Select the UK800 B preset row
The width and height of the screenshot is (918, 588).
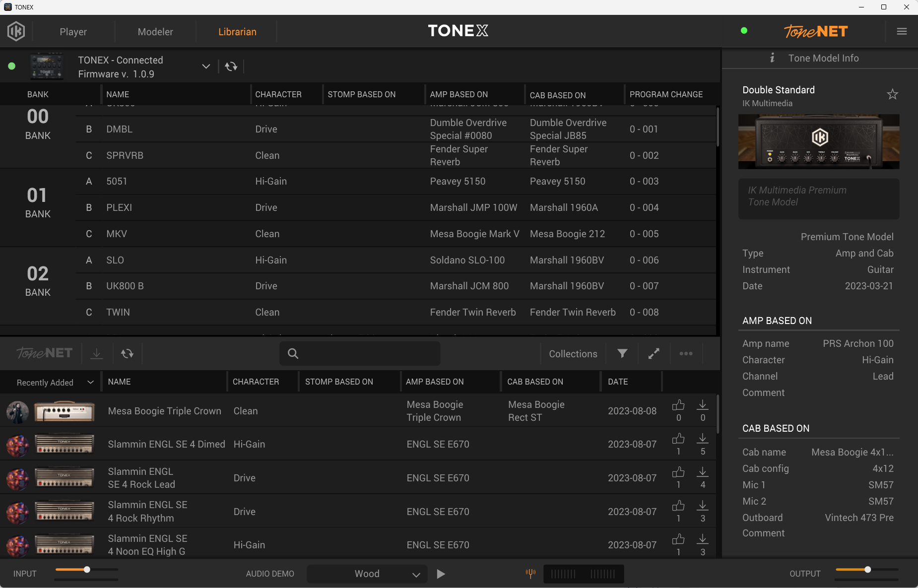(x=395, y=286)
